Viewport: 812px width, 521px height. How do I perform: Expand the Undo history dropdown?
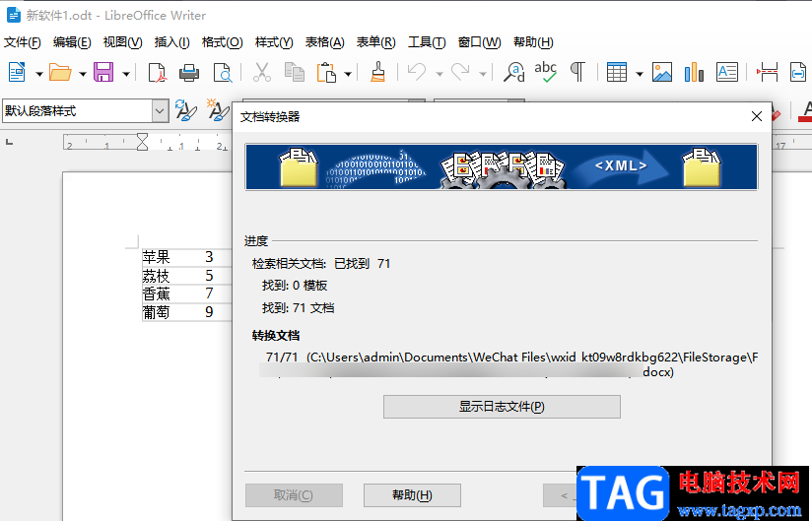440,74
